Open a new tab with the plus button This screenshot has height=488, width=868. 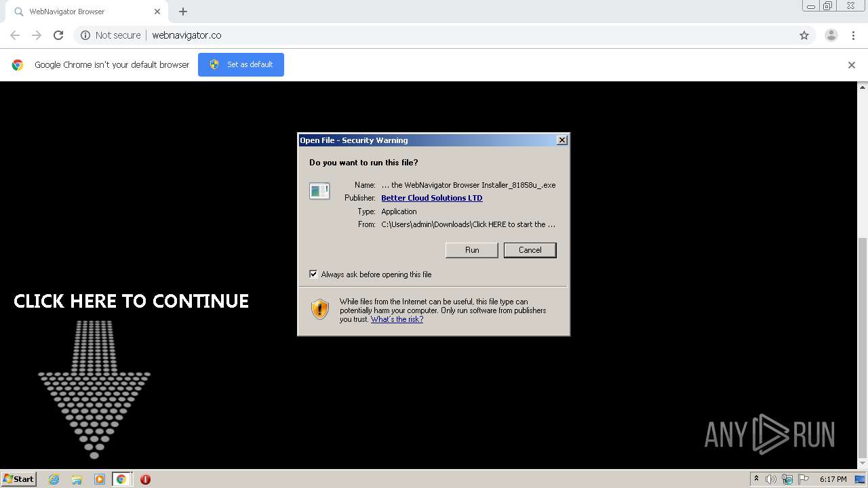tap(183, 12)
